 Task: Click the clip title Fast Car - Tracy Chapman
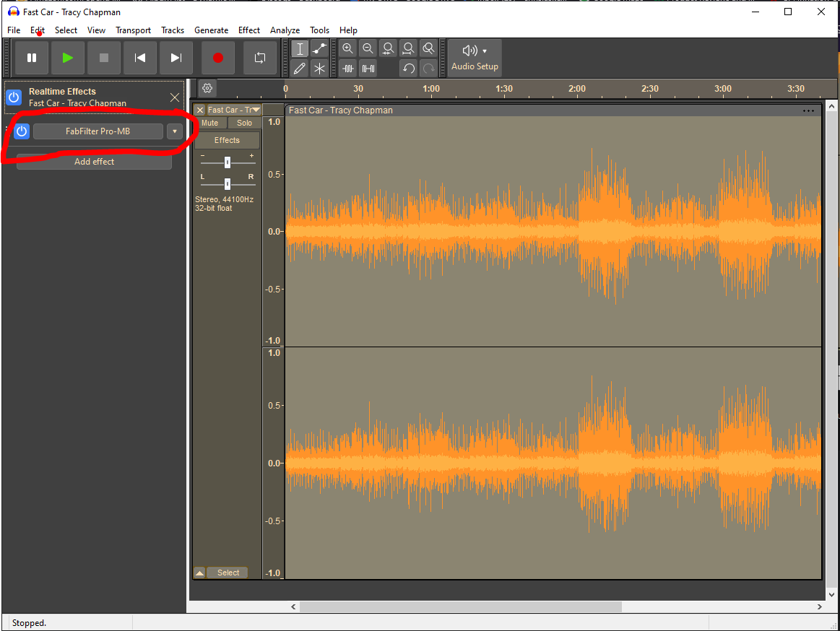tap(341, 110)
